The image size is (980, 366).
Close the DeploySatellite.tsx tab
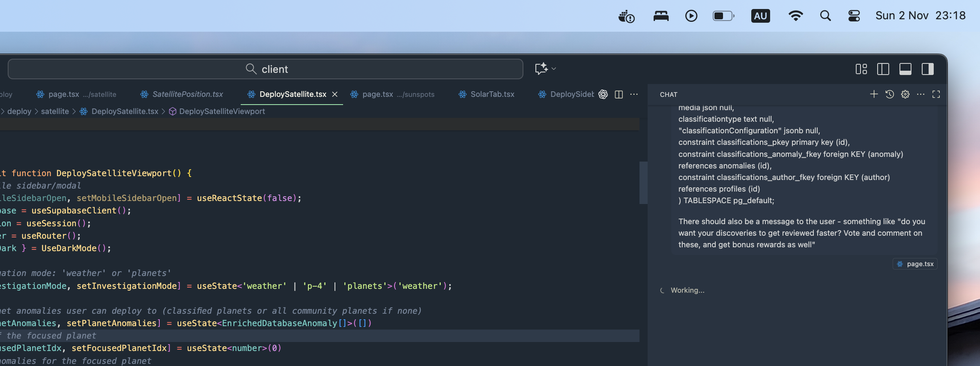pos(335,94)
